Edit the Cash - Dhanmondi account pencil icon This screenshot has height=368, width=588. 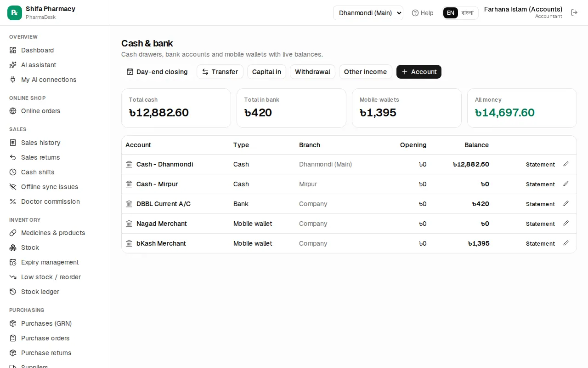tap(566, 164)
